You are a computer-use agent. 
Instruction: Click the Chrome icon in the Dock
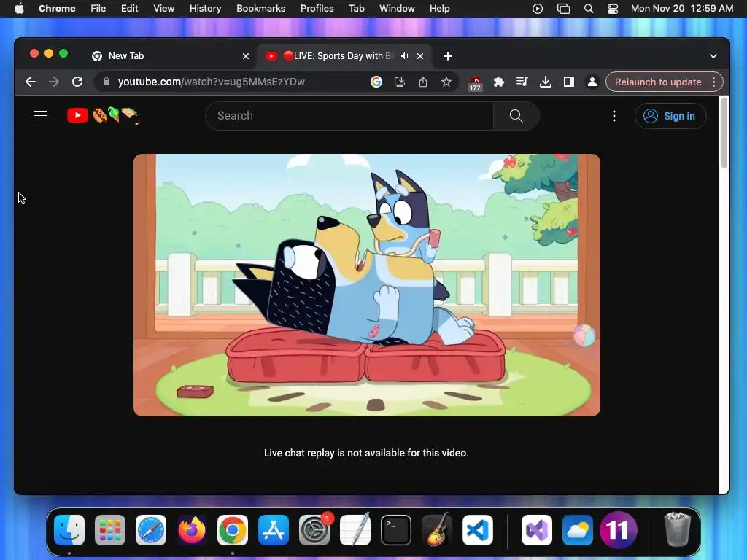pos(233,530)
